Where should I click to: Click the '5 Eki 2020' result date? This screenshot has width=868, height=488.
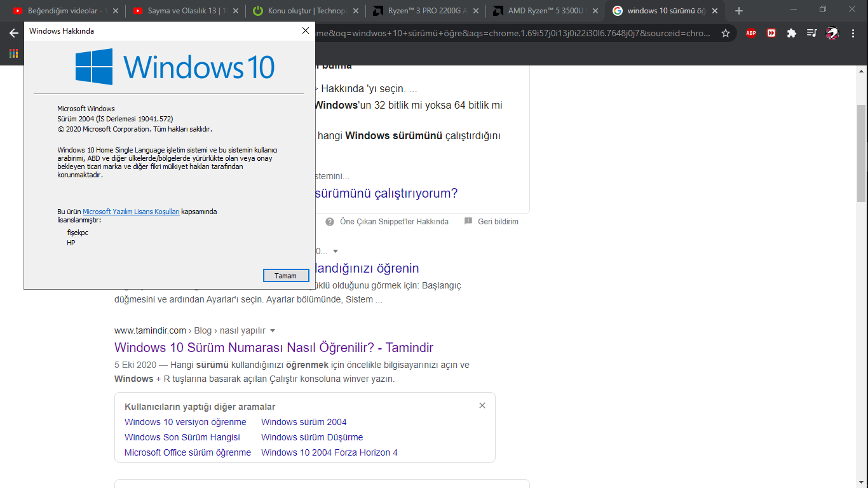pyautogui.click(x=135, y=365)
